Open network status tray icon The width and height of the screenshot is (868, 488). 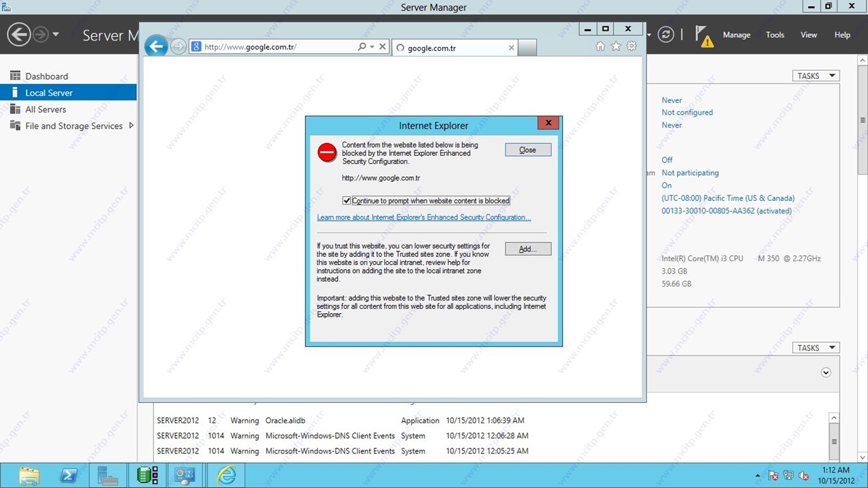point(789,476)
